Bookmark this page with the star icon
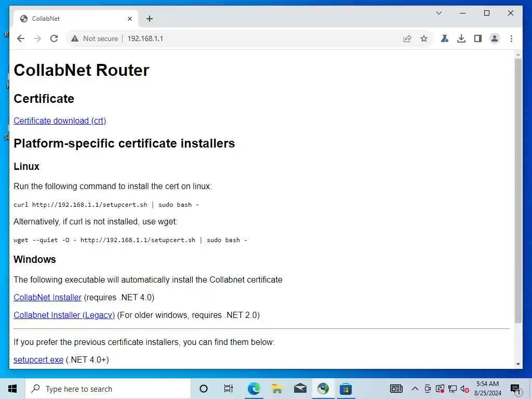 (x=424, y=38)
